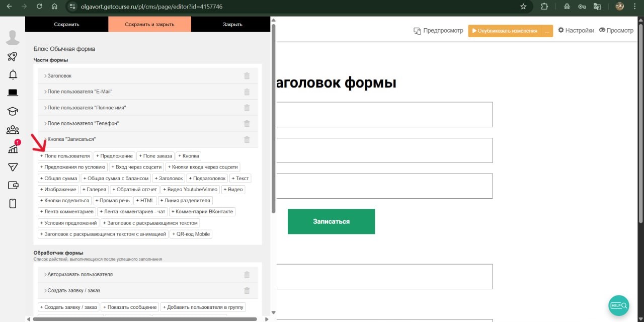Click the wallet icon in sidebar
644x322 pixels.
(x=13, y=185)
